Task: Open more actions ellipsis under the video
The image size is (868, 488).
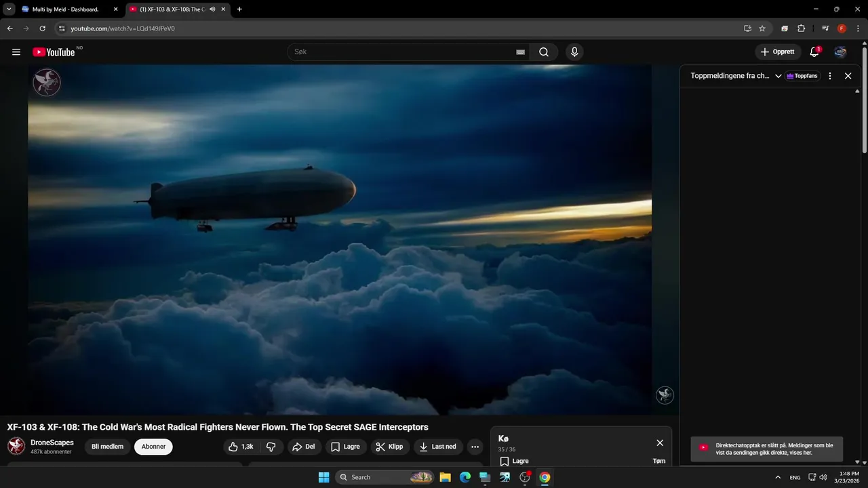Action: (475, 447)
